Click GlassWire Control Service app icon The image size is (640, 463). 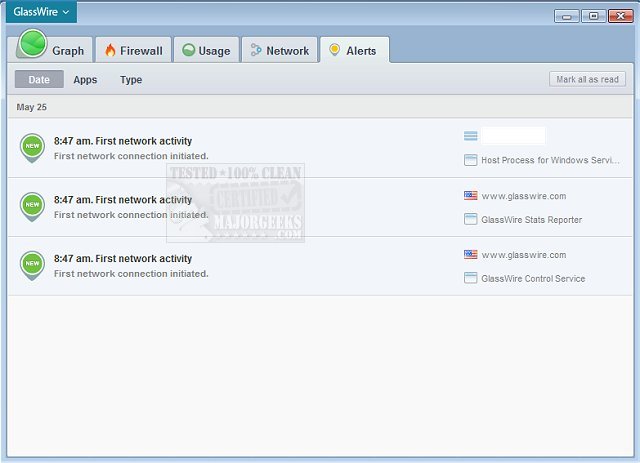click(471, 278)
